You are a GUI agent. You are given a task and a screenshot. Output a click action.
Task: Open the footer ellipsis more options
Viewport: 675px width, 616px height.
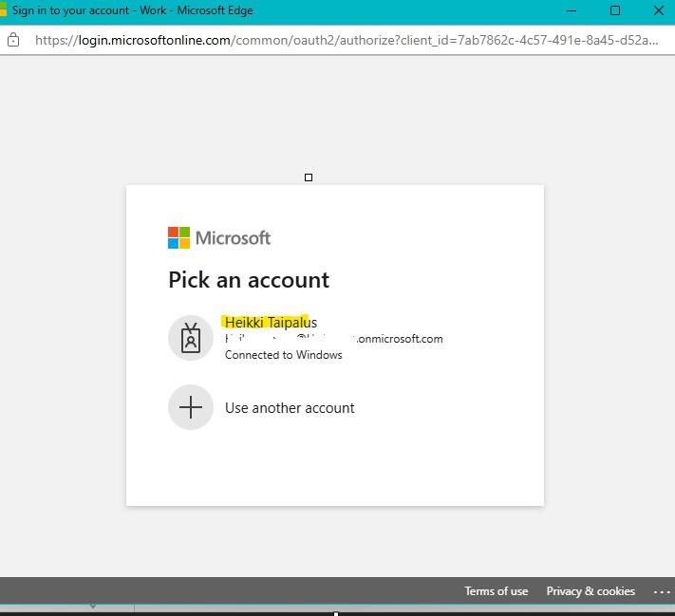coord(662,592)
